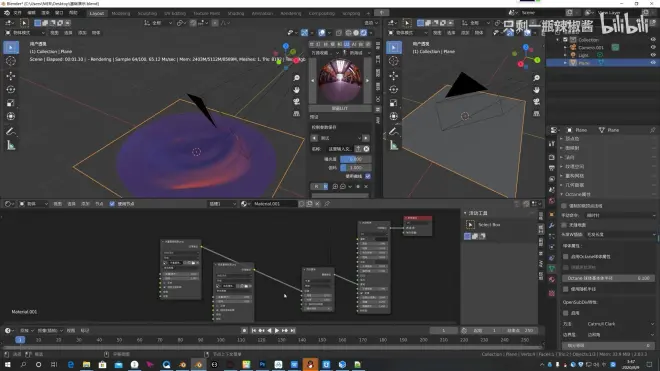Click zoom magnifier icon in left viewport
Viewport: 660px width, 371px height.
pos(296,78)
